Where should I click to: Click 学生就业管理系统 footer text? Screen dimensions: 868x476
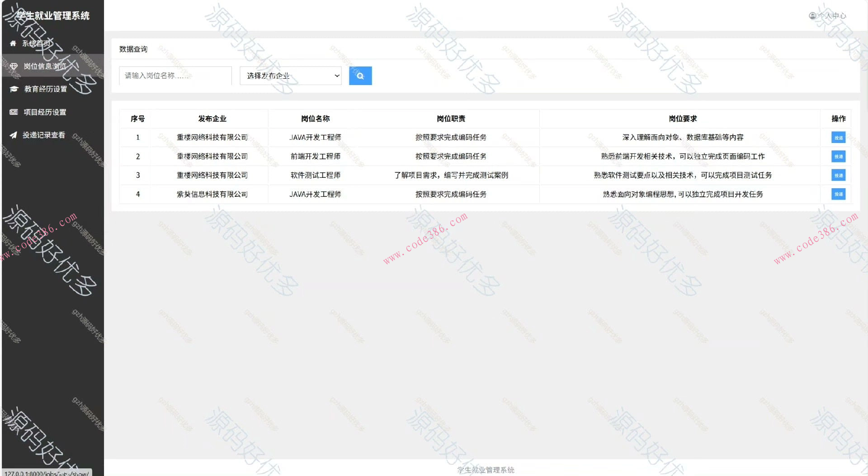486,470
